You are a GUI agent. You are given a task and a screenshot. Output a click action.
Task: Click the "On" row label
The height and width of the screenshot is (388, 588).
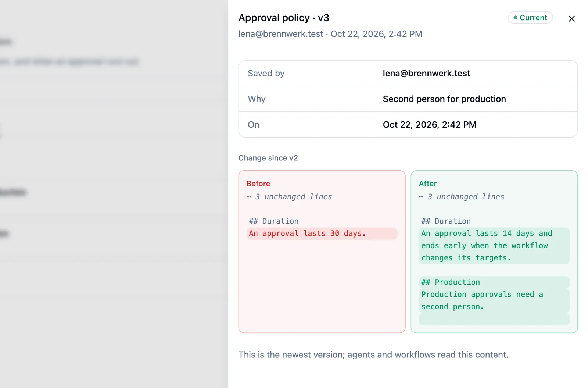click(x=254, y=125)
